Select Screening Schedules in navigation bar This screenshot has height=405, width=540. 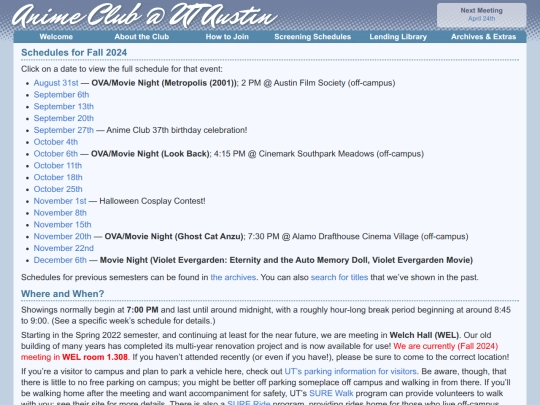(x=312, y=37)
